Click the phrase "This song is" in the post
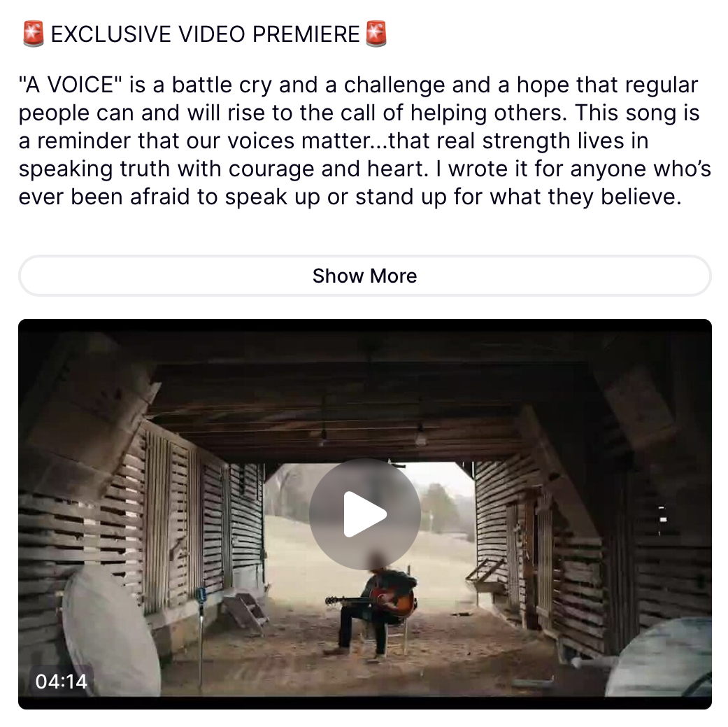Screen dimensions: 728x727 pyautogui.click(x=637, y=113)
